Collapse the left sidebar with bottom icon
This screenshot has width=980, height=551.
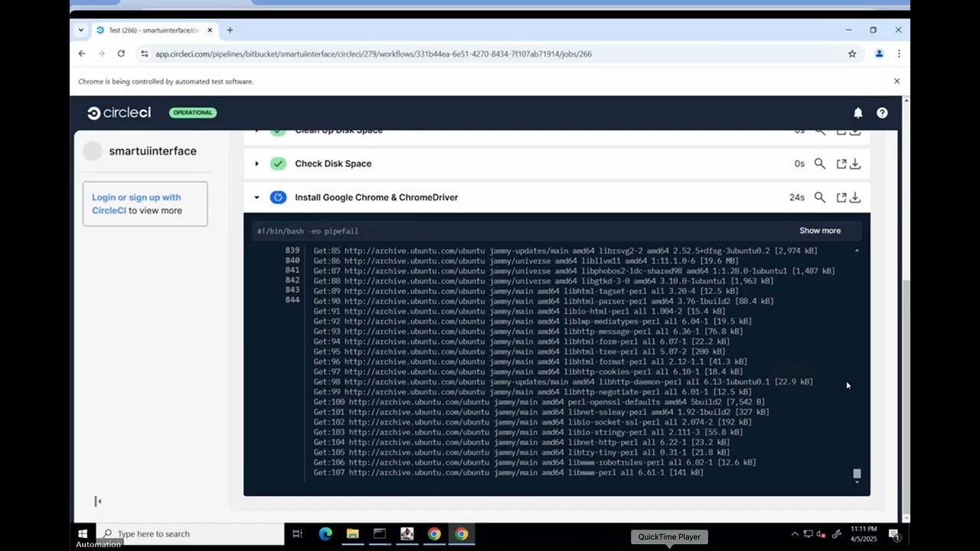point(97,501)
